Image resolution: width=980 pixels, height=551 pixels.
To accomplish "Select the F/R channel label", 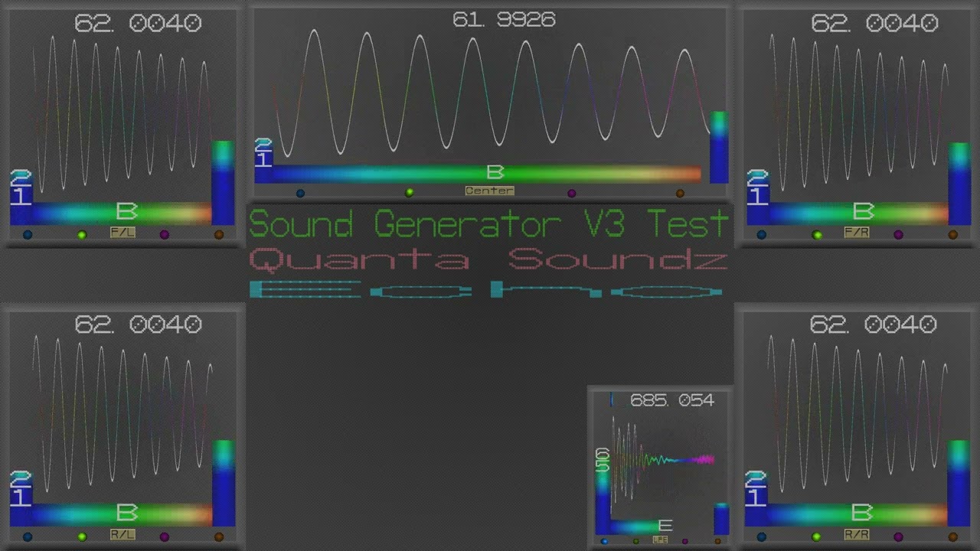I will click(x=857, y=233).
